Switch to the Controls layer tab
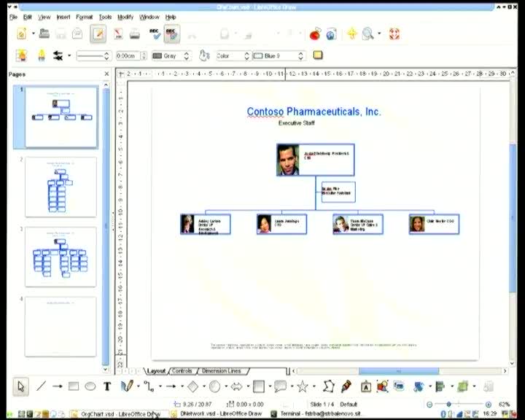The image size is (525, 420). (x=182, y=371)
